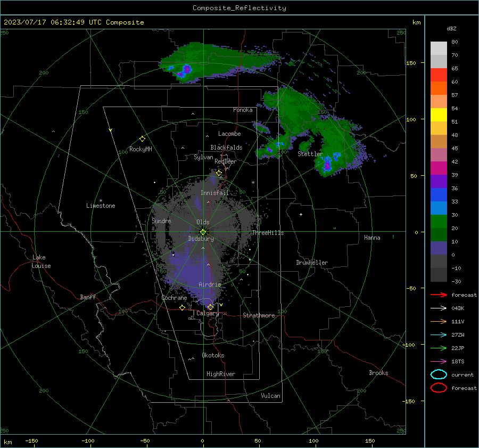The image size is (479, 448).
Task: Click the red forecast ellipse legend icon
Action: pyautogui.click(x=439, y=388)
